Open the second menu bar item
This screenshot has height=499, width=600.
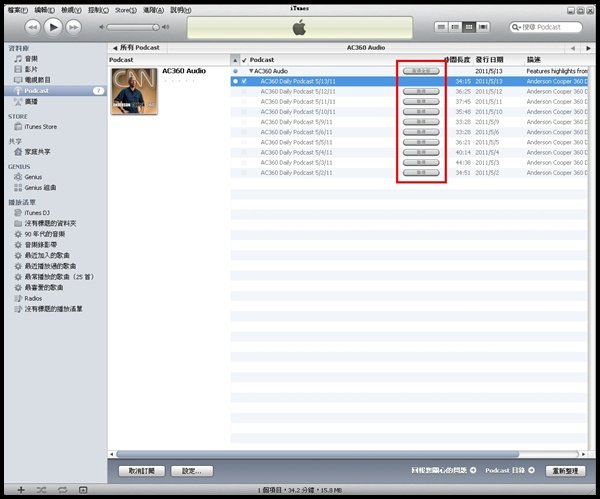[44, 10]
